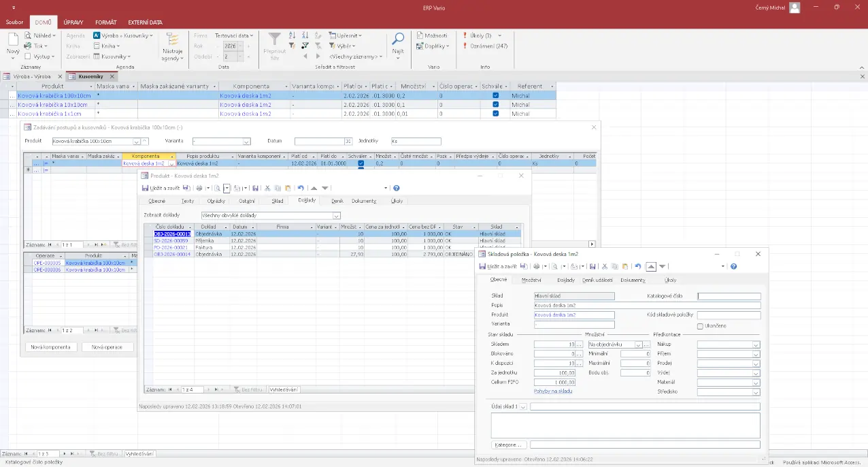Click the cut scissors icon in Produkt window
The width and height of the screenshot is (868, 467).
pos(267,188)
